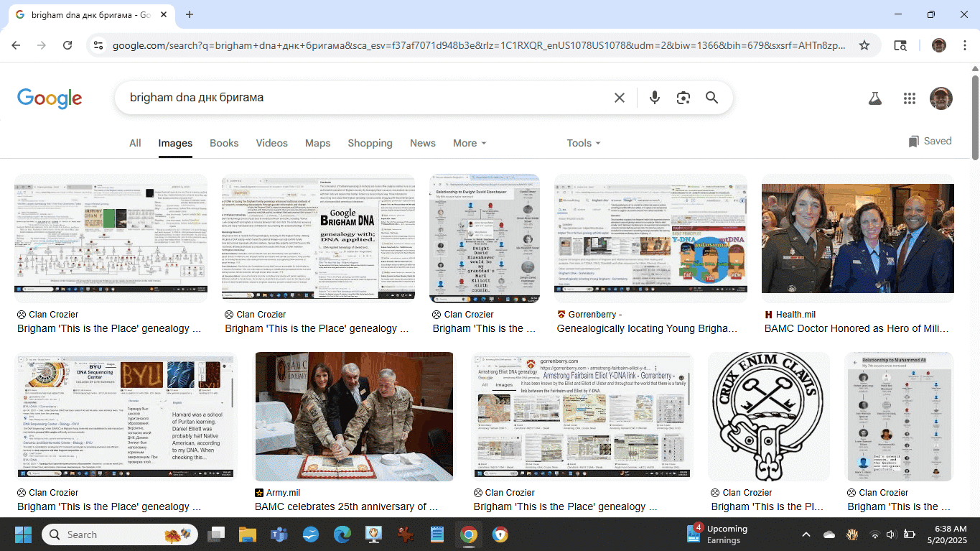This screenshot has height=551, width=980.
Task: Open Search Labs flask icon
Action: pyautogui.click(x=874, y=98)
